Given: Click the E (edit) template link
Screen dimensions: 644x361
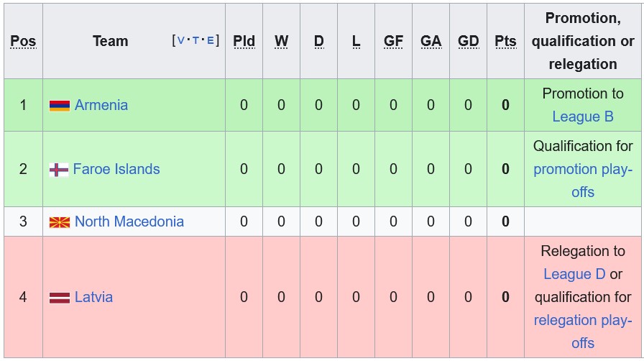Looking at the screenshot, I should tap(211, 41).
